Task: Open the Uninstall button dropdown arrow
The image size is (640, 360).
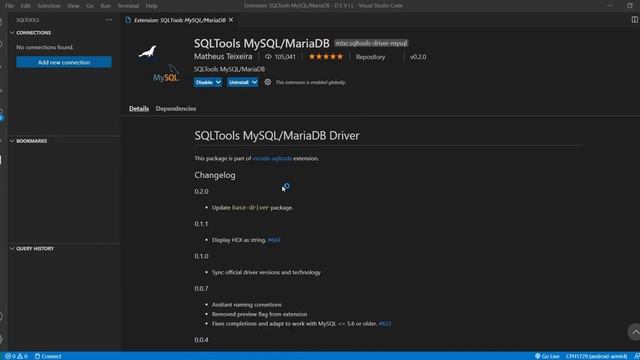Action: pos(254,82)
